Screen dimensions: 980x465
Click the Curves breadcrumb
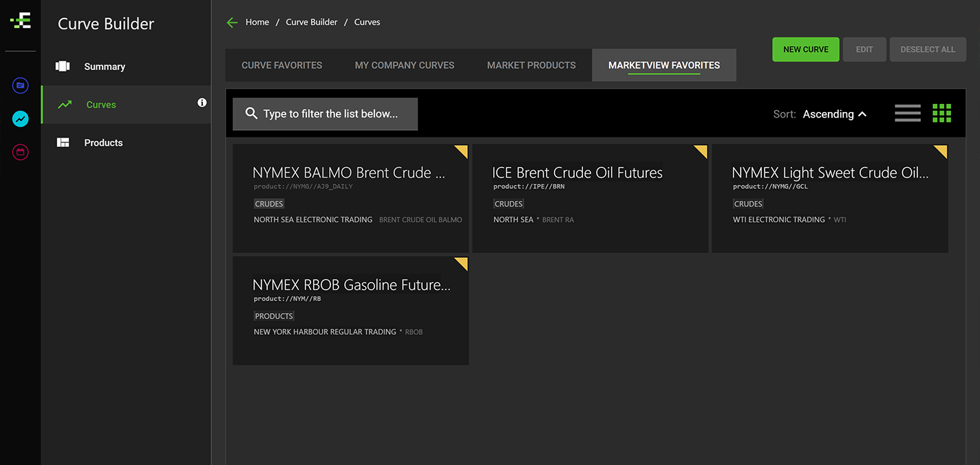[367, 22]
